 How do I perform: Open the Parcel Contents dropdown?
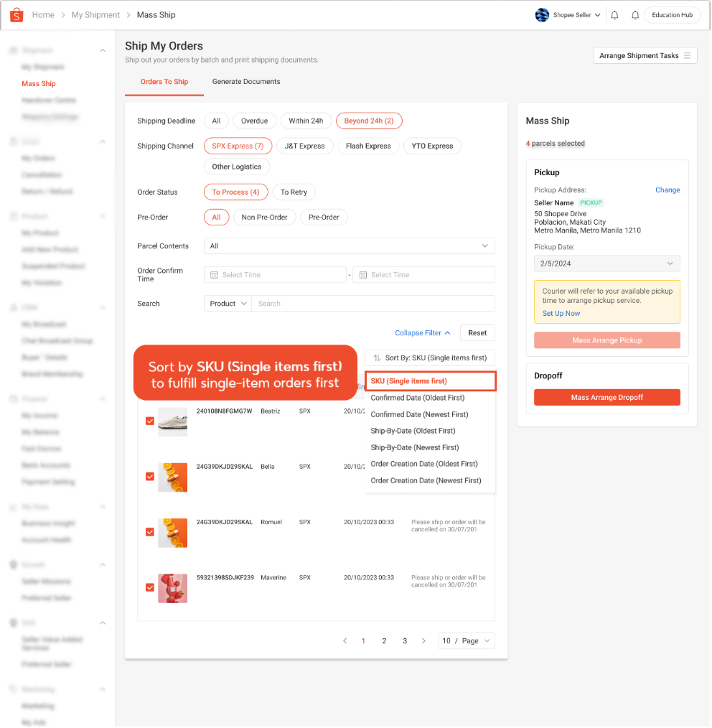click(x=349, y=246)
